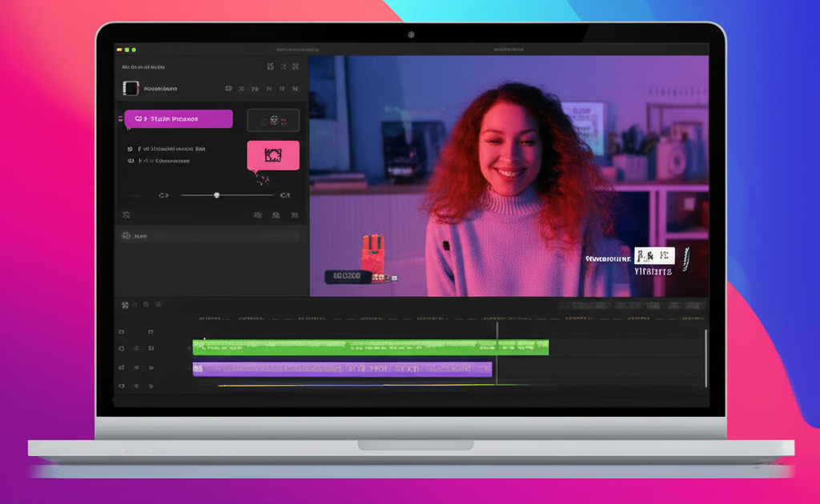Click the first icon of the timeline toolbar
The height and width of the screenshot is (504, 820).
pos(125,305)
